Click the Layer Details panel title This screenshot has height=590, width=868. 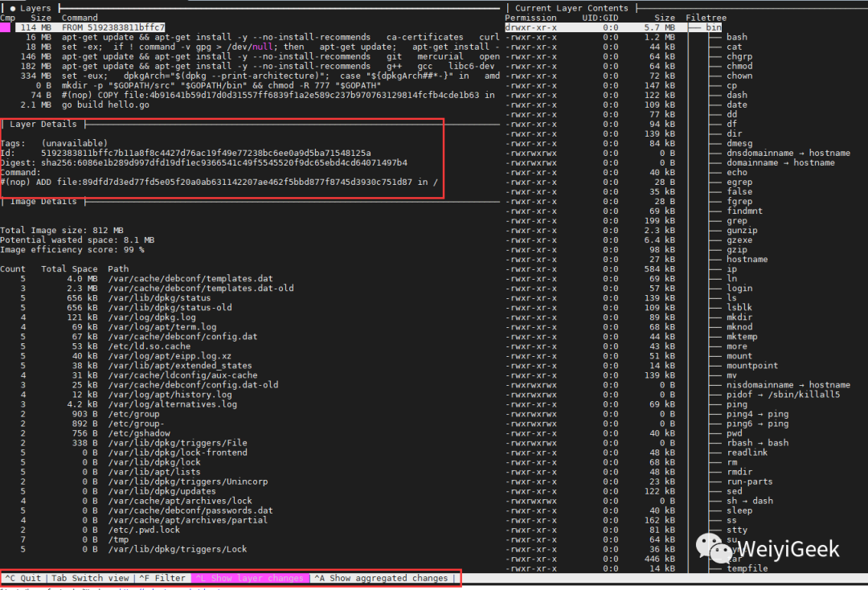click(x=43, y=124)
